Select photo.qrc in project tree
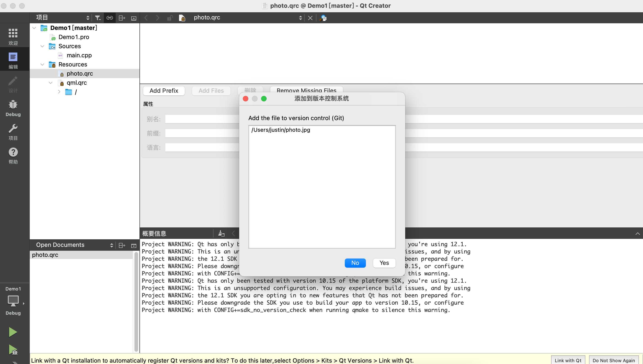The height and width of the screenshot is (364, 643). coord(80,74)
